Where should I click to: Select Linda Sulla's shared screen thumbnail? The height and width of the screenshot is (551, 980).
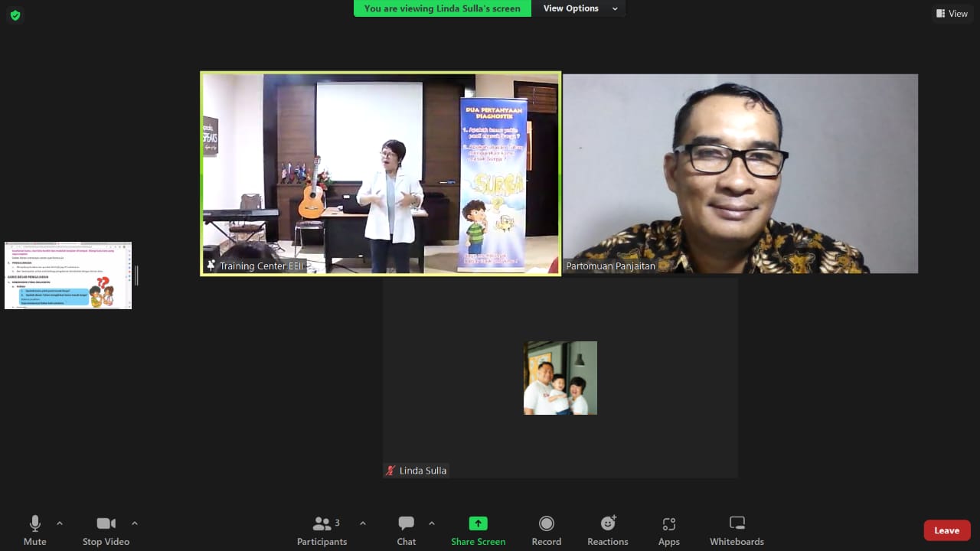(x=68, y=275)
